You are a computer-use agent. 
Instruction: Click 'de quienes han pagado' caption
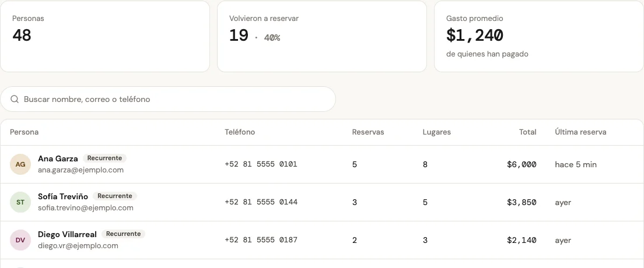coord(487,54)
